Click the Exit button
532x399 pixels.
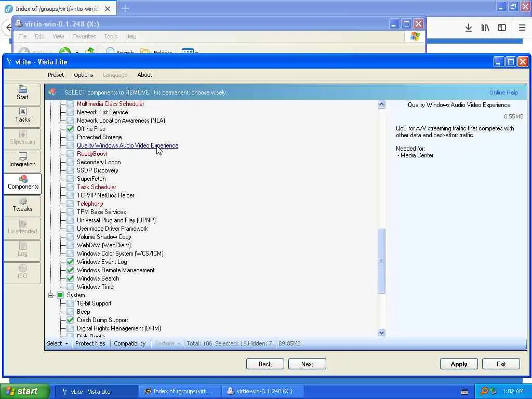[x=501, y=364]
